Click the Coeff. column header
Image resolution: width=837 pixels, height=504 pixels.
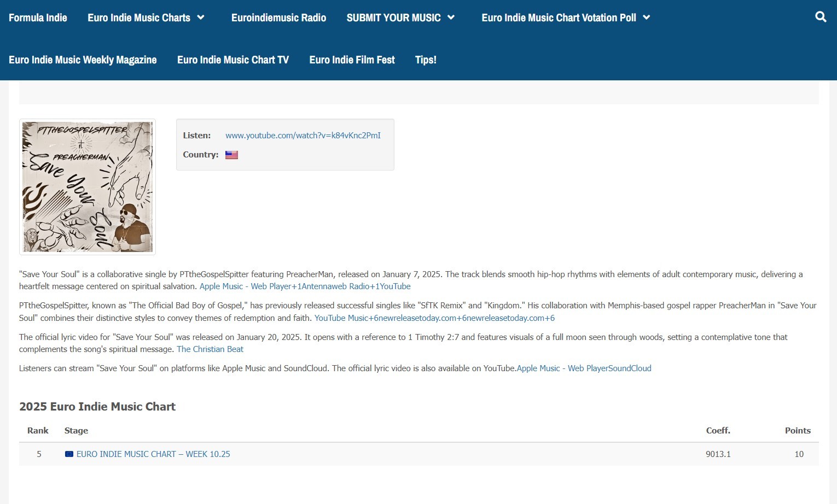point(718,431)
